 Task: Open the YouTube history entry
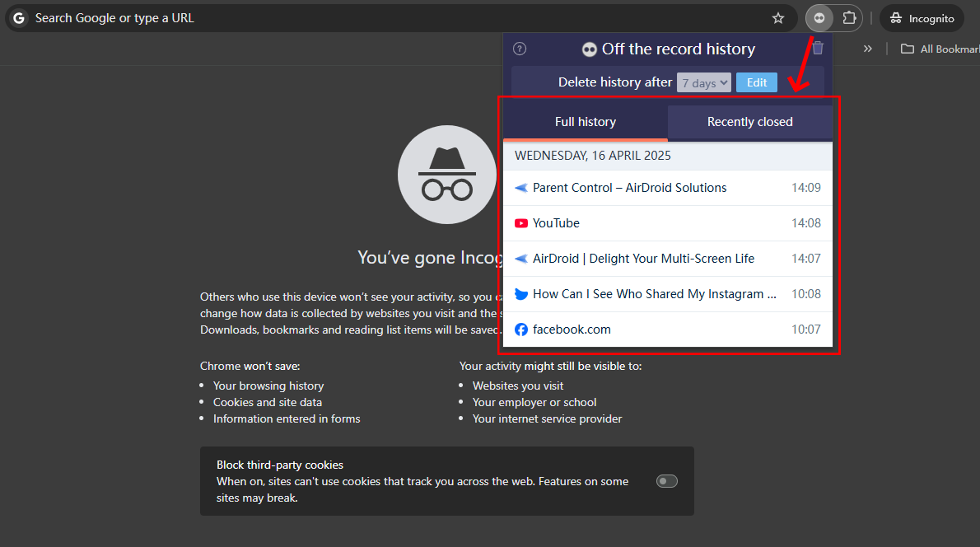tap(668, 223)
